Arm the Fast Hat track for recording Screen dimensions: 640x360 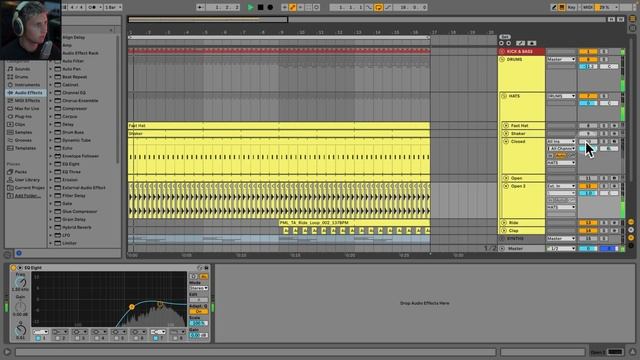pos(614,126)
